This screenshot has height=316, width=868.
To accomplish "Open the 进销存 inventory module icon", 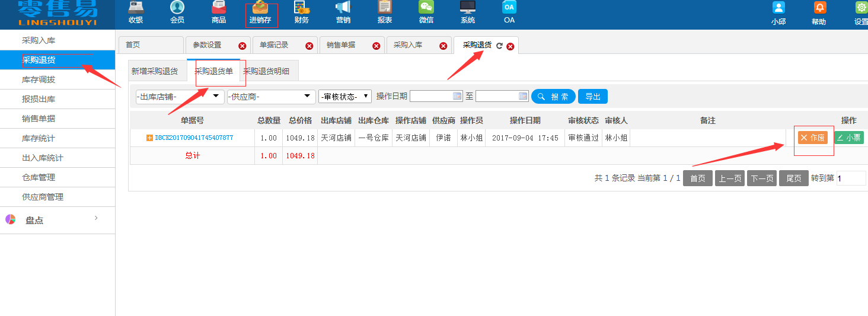I will tap(260, 8).
